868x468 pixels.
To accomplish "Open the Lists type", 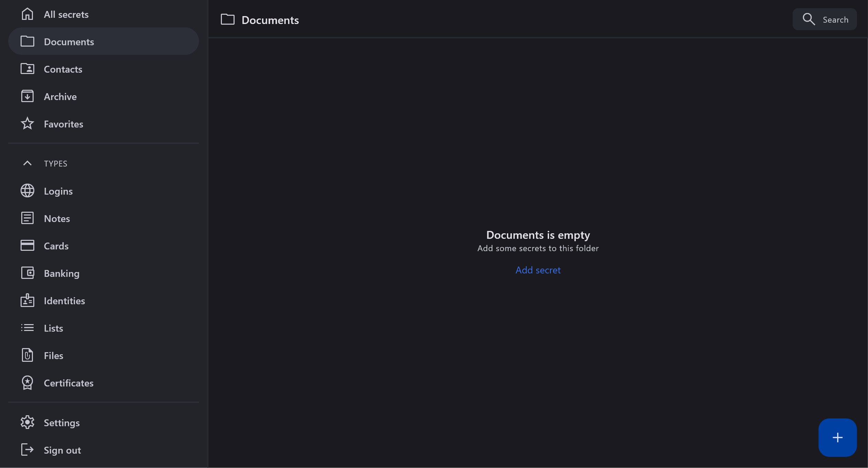I will (x=53, y=328).
